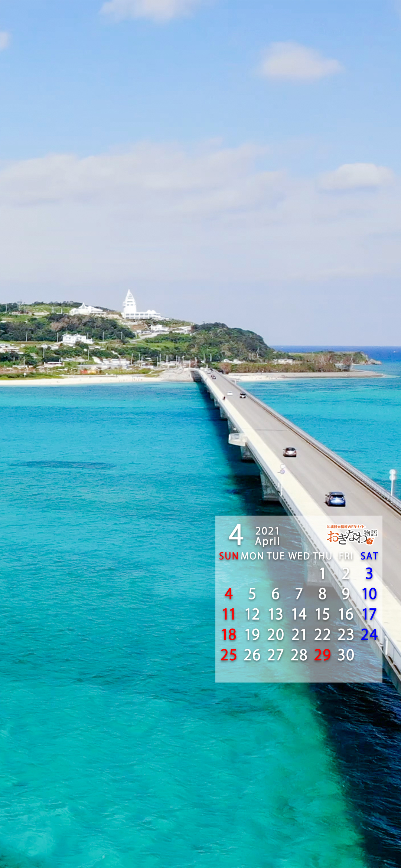401x868 pixels.
Task: Click the white tower building on the hill
Action: 129,304
